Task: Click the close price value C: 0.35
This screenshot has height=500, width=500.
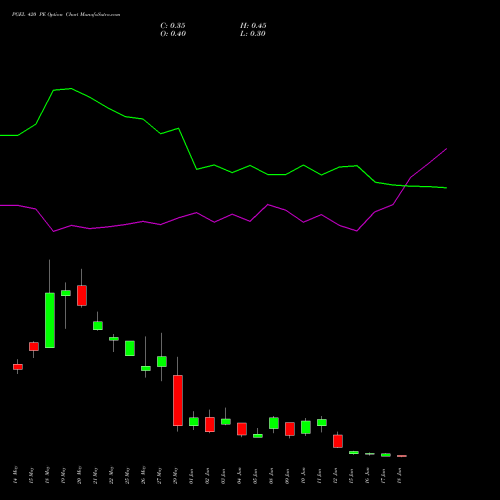Action: pyautogui.click(x=173, y=26)
